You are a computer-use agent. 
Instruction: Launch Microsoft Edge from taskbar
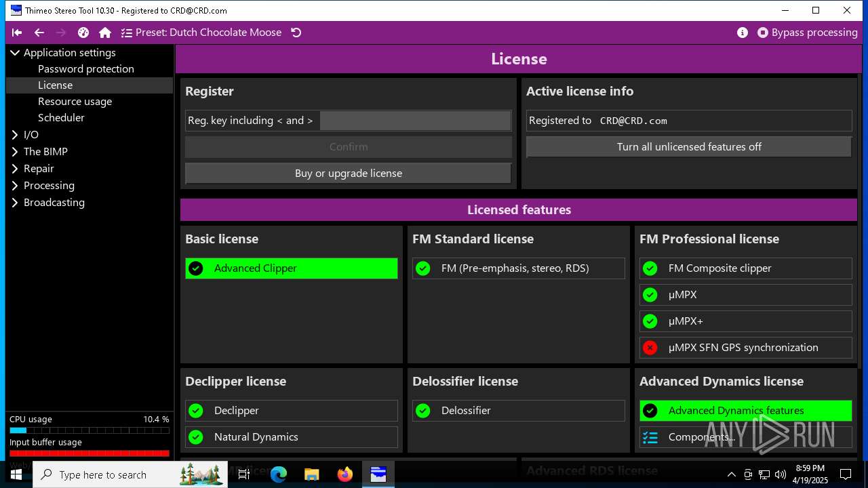tap(279, 474)
